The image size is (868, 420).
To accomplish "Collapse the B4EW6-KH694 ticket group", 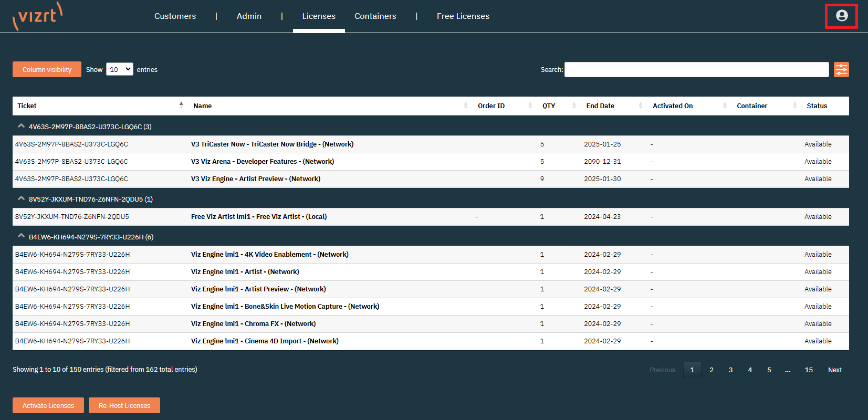I will 21,236.
